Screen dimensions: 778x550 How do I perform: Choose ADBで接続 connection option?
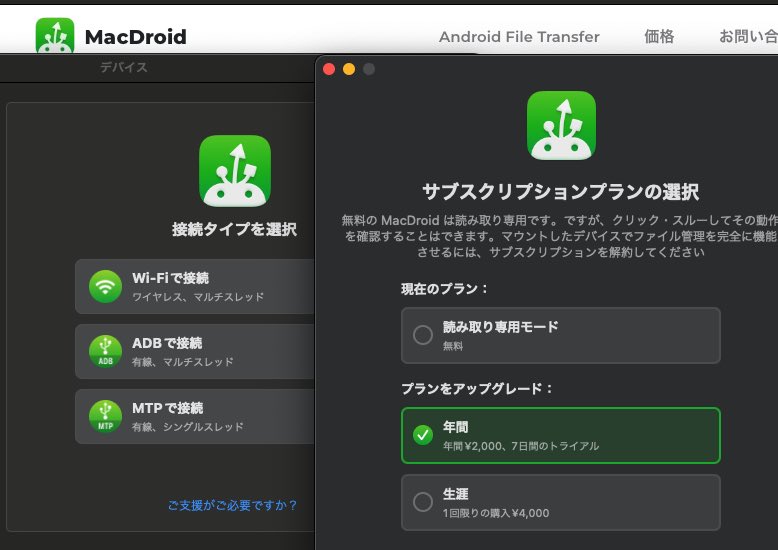[194, 351]
